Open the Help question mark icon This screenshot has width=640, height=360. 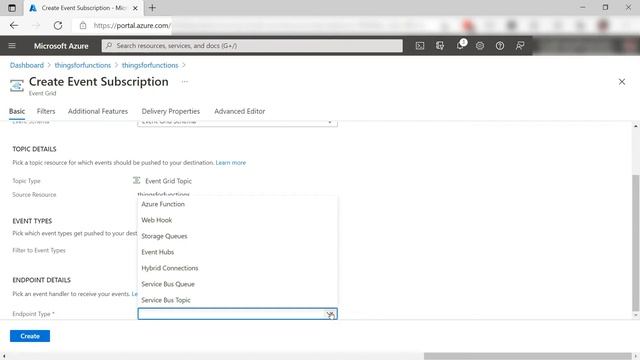point(500,46)
